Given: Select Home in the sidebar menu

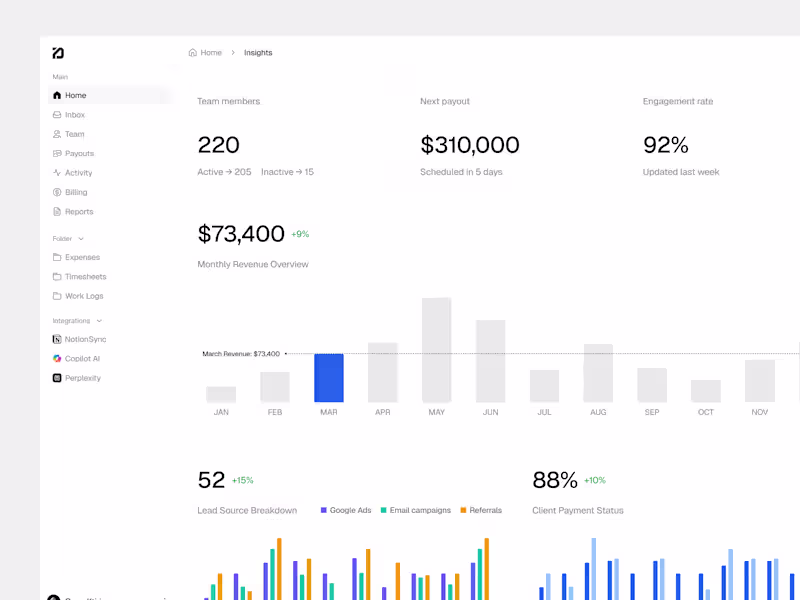Looking at the screenshot, I should [73, 95].
